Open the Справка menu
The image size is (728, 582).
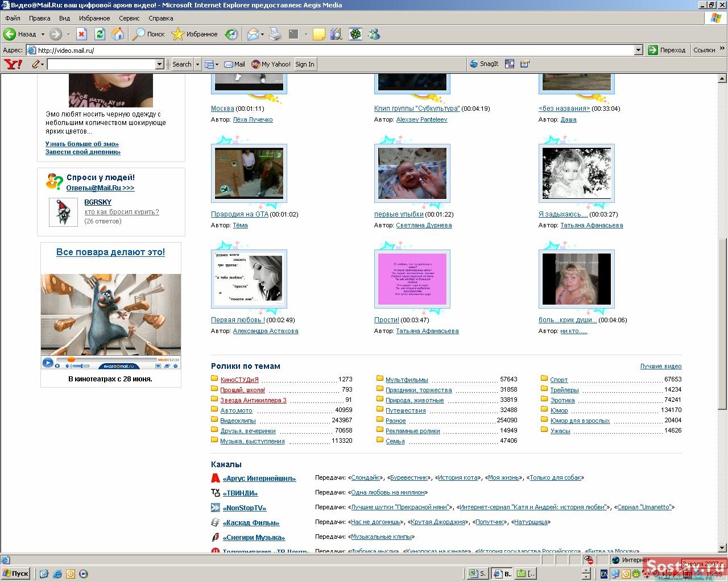coord(161,18)
